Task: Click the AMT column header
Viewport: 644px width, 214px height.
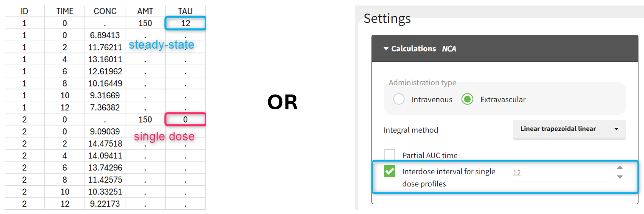Action: point(145,11)
